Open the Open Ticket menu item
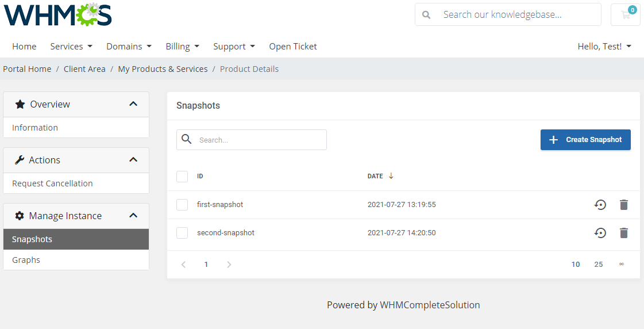The width and height of the screenshot is (644, 329). click(x=293, y=47)
